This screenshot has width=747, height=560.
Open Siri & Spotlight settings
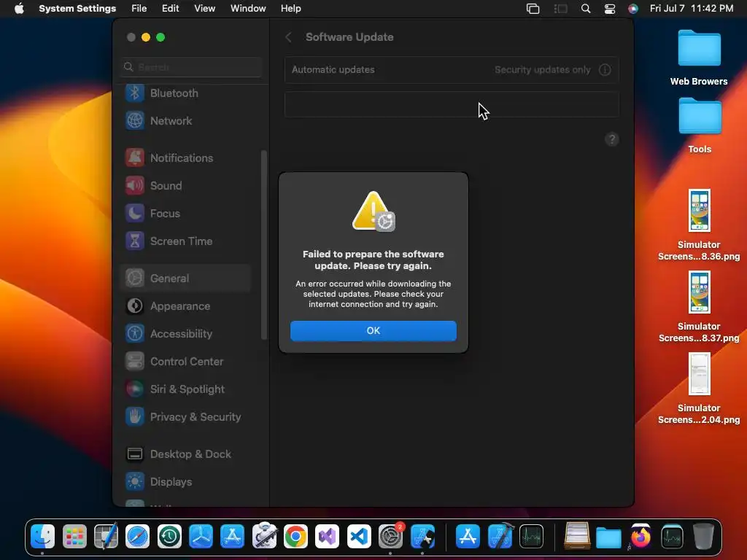[186, 389]
